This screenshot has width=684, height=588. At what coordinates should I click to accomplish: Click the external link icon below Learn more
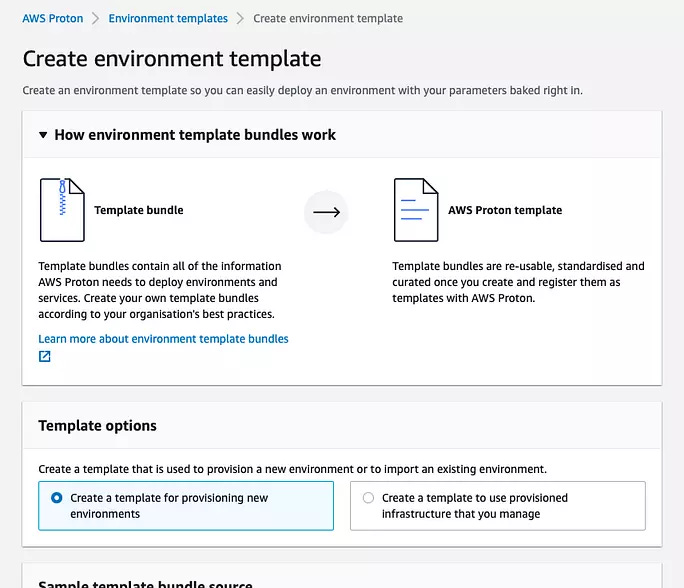point(44,356)
